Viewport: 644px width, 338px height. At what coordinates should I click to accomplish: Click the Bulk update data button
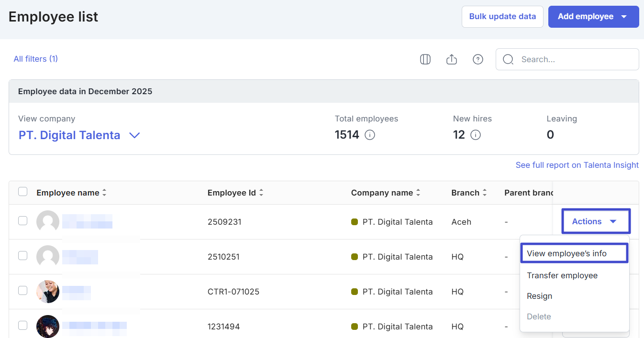tap(502, 17)
